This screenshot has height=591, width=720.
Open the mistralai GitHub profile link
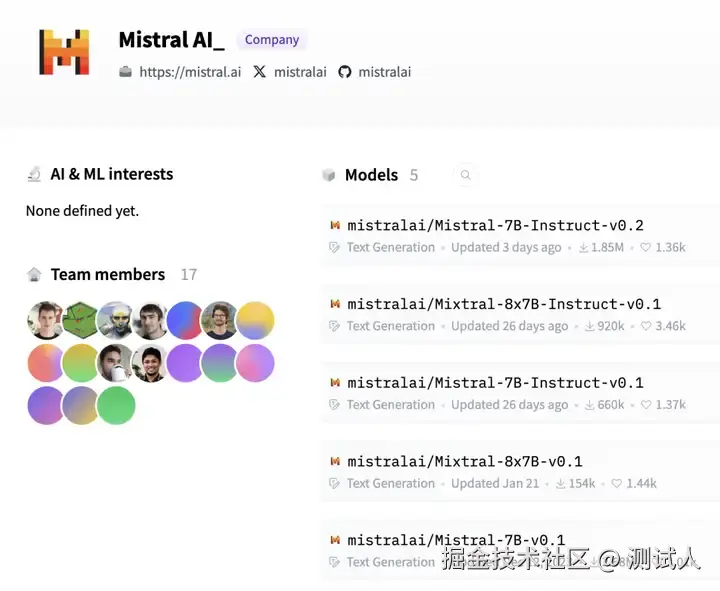point(385,72)
